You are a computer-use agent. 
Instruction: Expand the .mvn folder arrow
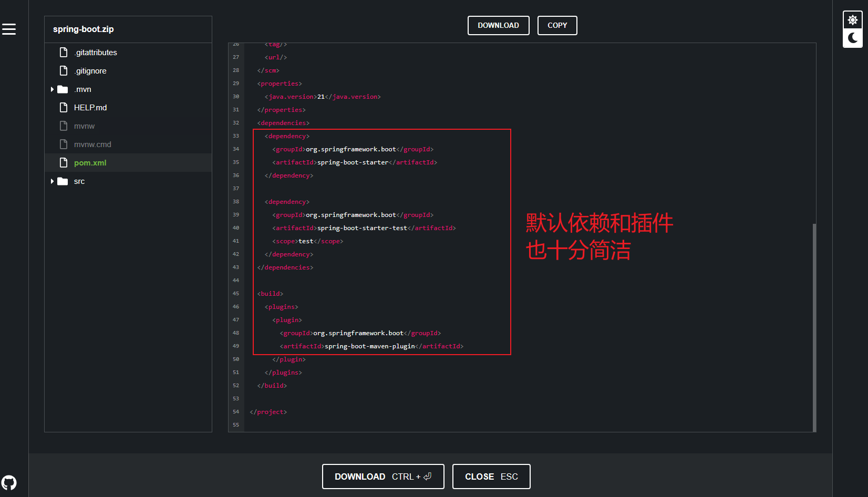point(52,89)
